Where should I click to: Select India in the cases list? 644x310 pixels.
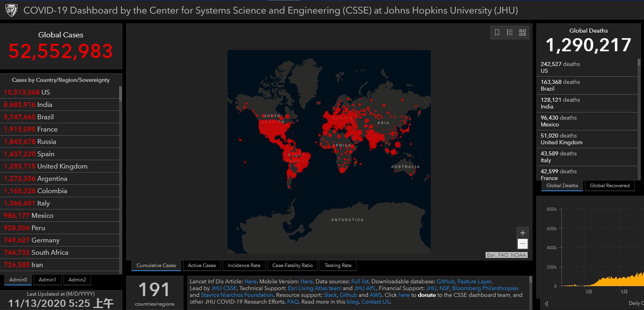44,105
